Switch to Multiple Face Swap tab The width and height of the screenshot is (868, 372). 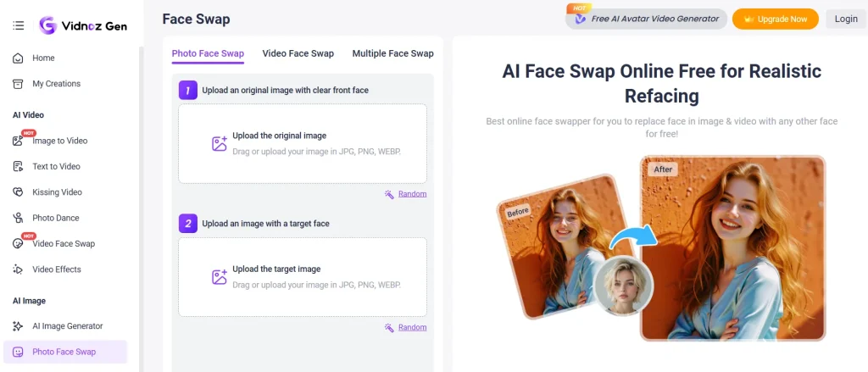393,53
